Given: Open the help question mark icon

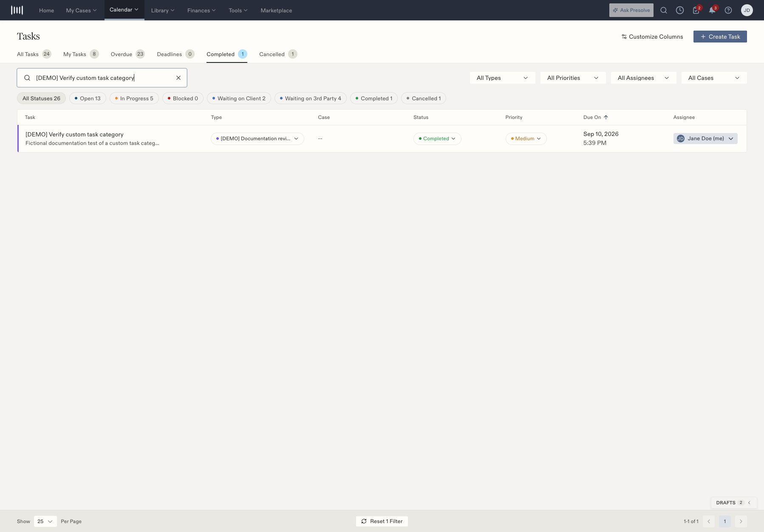Looking at the screenshot, I should pos(728,10).
